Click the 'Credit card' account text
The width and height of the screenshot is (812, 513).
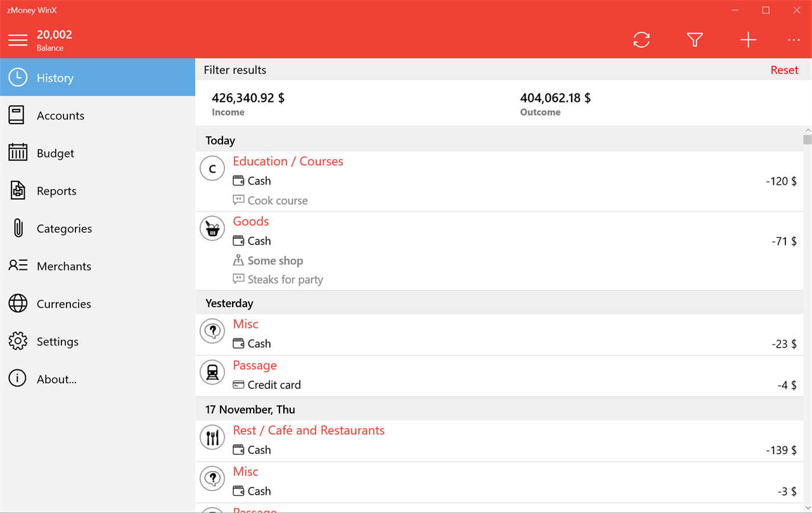pyautogui.click(x=274, y=385)
